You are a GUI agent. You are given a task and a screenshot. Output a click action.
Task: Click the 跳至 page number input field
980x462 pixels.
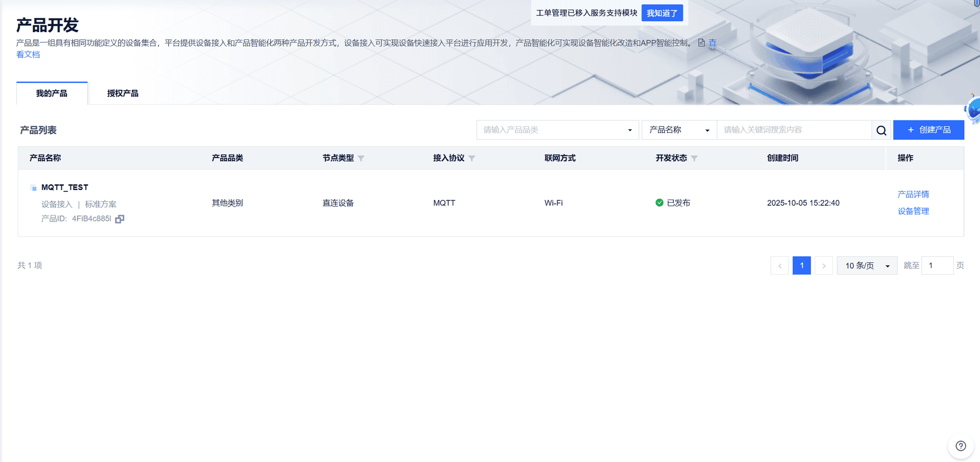tap(937, 265)
